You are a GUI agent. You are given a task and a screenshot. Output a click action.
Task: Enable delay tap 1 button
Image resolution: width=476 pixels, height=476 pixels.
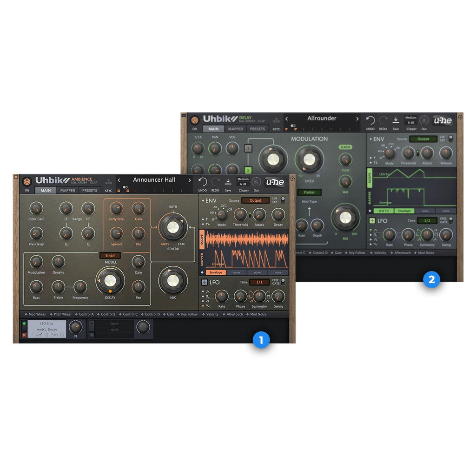coord(248,148)
